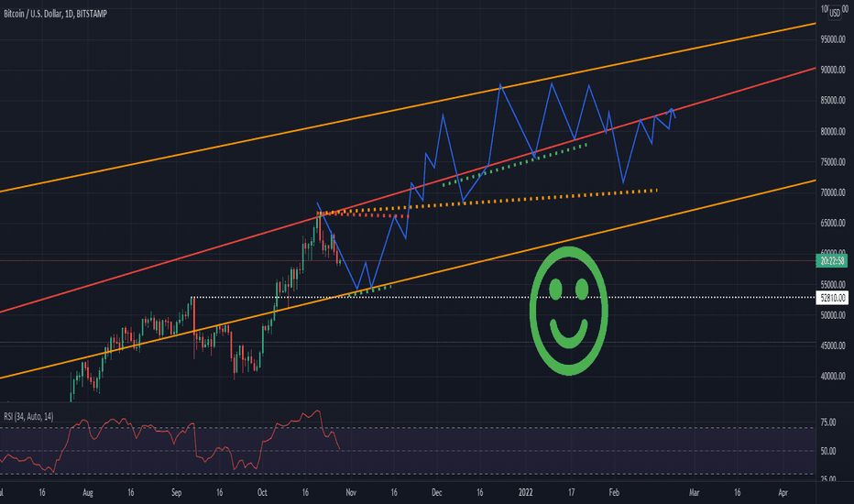Viewport: 854px width, 504px height.
Task: Click the 75000.00 price axis label
Action: pyautogui.click(x=833, y=162)
